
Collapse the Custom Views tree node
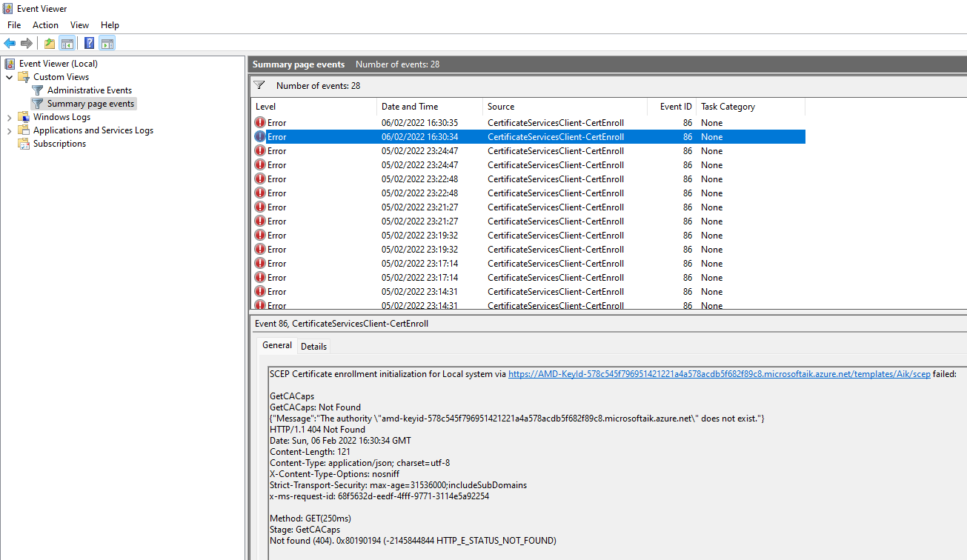click(9, 77)
